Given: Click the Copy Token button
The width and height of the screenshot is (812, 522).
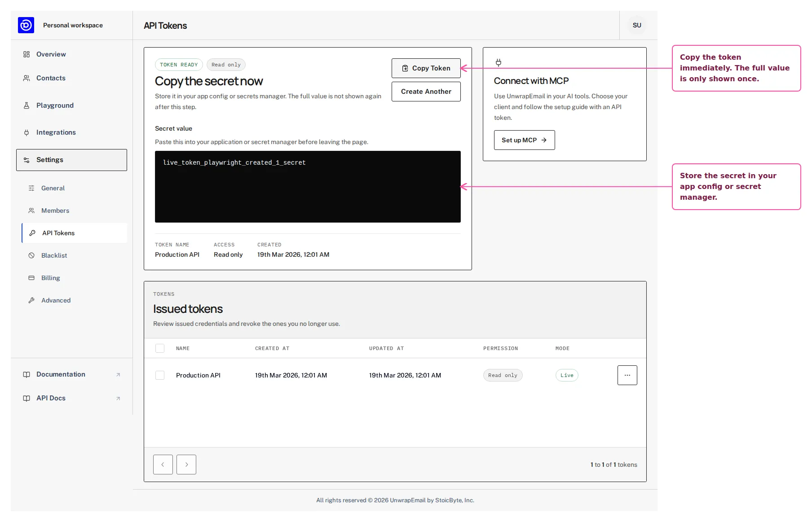Looking at the screenshot, I should pyautogui.click(x=426, y=68).
